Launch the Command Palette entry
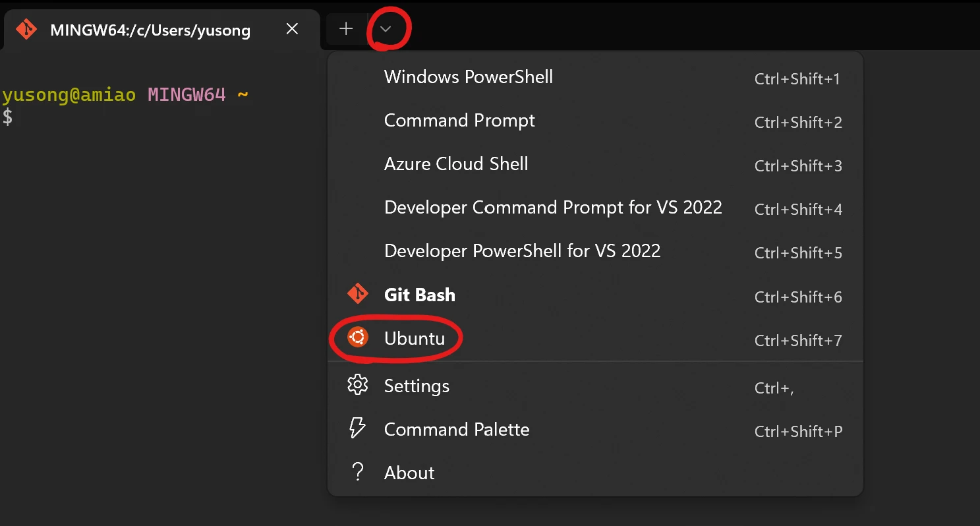The image size is (980, 526). tap(457, 430)
